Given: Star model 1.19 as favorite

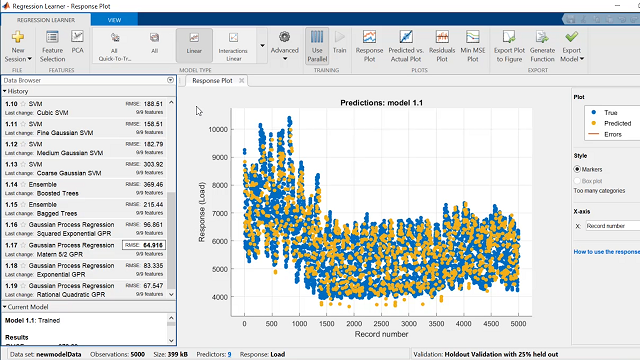Looking at the screenshot, I should 23,286.
